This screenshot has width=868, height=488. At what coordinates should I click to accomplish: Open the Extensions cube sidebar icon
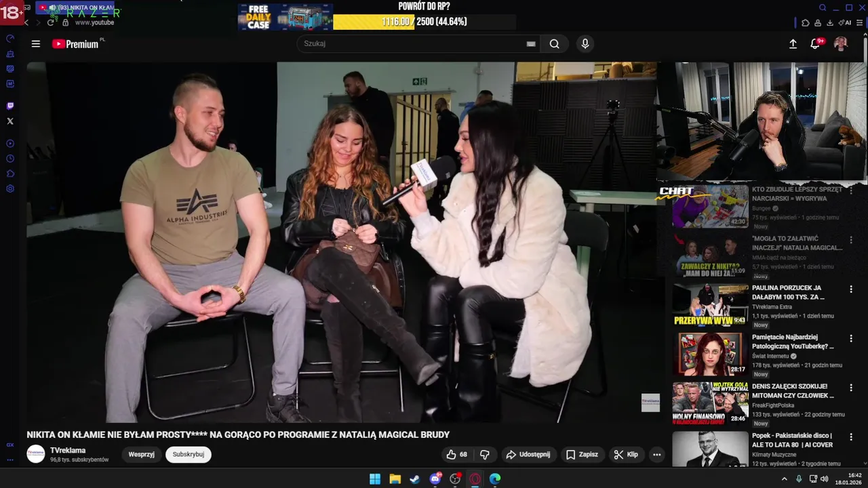pos(10,174)
